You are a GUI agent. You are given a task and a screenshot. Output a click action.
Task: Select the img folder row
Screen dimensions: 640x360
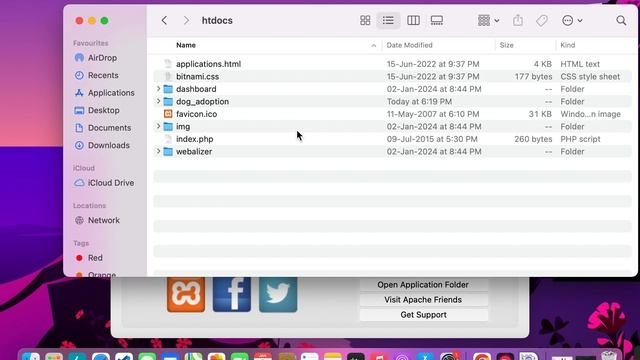(393, 127)
